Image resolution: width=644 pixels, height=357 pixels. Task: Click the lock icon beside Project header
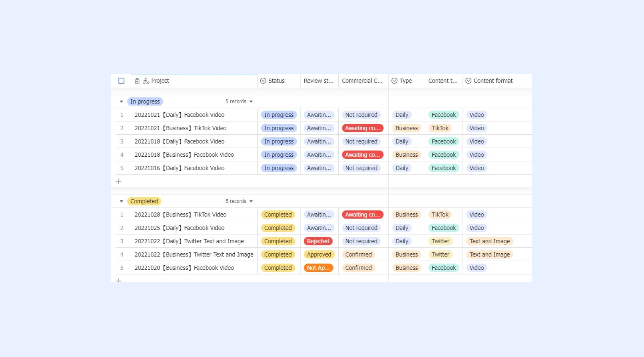tap(137, 81)
